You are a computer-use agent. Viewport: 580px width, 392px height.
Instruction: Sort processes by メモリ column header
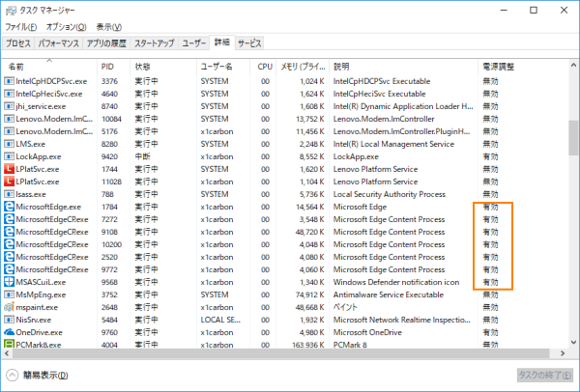pyautogui.click(x=303, y=67)
